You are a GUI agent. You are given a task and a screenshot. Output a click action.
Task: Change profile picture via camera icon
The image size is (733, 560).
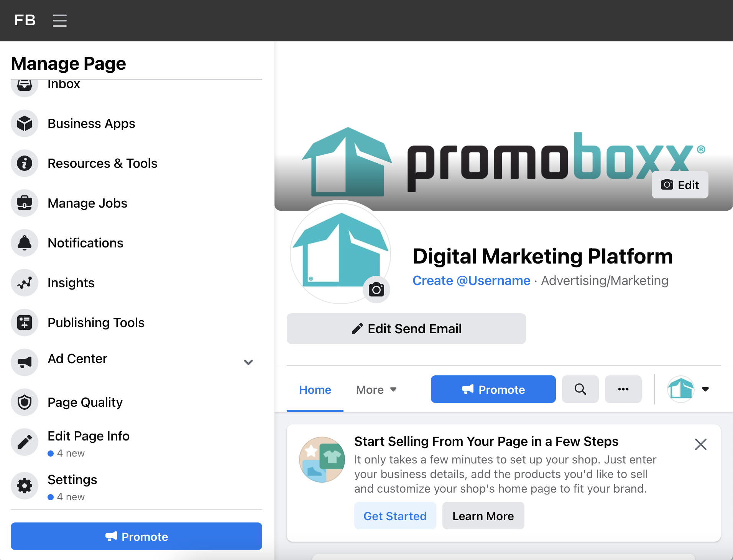click(x=376, y=290)
